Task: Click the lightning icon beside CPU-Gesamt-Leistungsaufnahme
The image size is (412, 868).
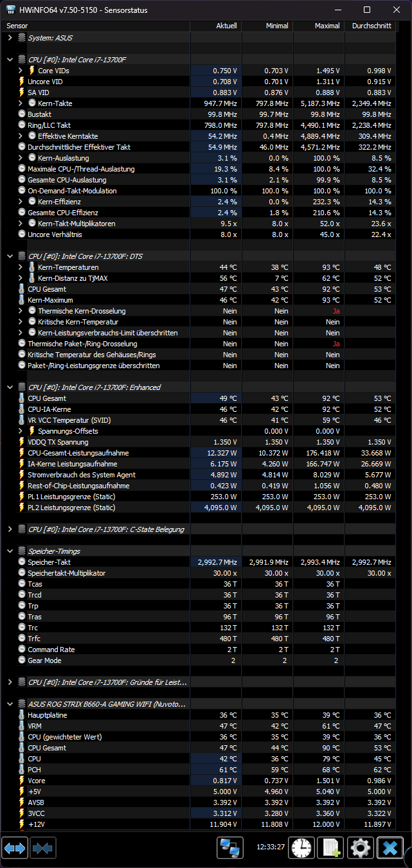Action: click(x=22, y=453)
